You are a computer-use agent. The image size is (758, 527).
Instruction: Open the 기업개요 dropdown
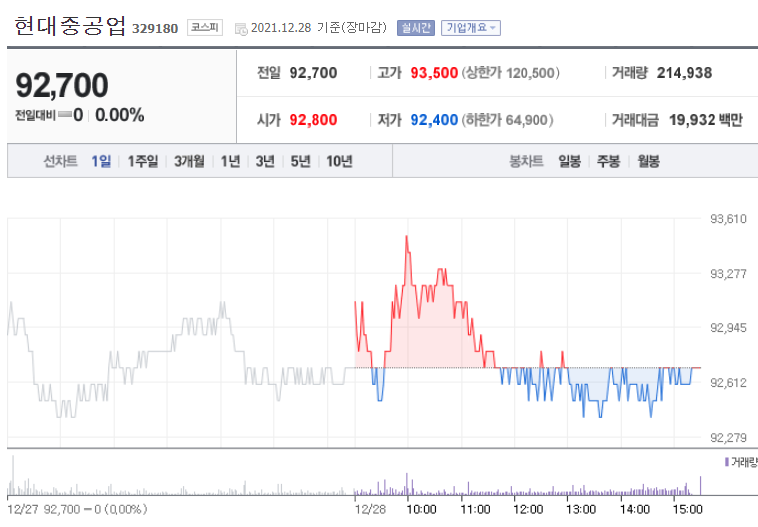(471, 28)
